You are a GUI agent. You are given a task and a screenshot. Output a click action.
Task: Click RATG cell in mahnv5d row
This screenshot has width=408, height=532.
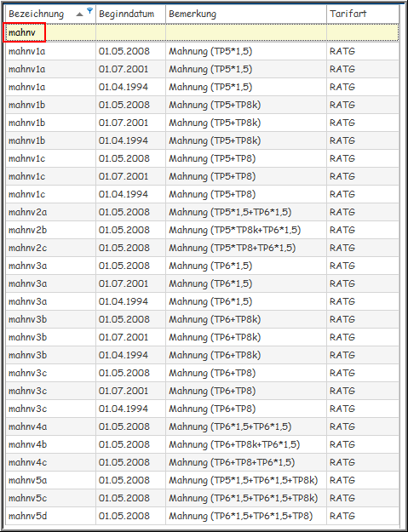click(363, 516)
